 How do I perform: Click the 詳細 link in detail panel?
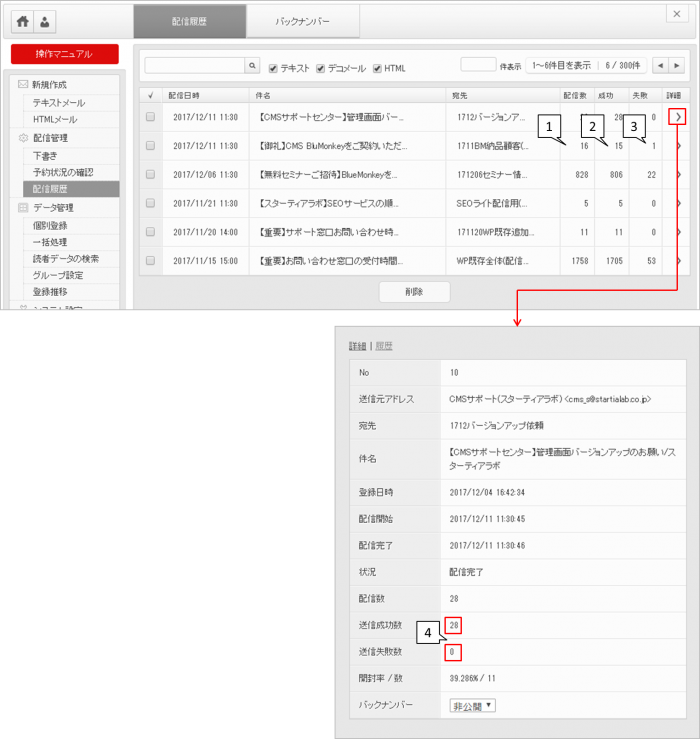click(357, 346)
